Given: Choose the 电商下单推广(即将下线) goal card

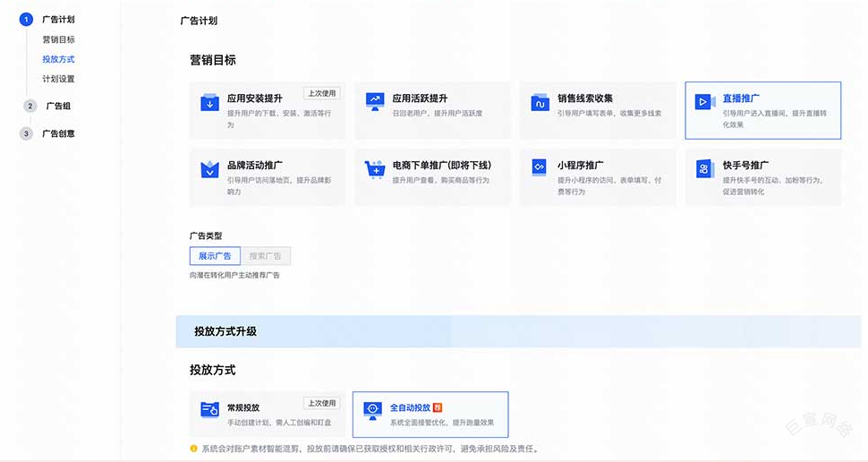Looking at the screenshot, I should coord(432,177).
